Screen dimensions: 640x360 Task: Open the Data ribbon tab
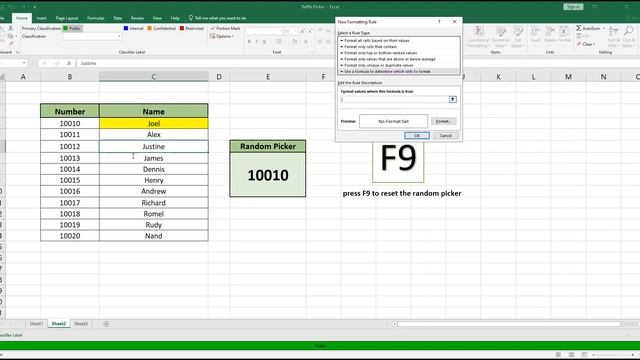pyautogui.click(x=118, y=18)
